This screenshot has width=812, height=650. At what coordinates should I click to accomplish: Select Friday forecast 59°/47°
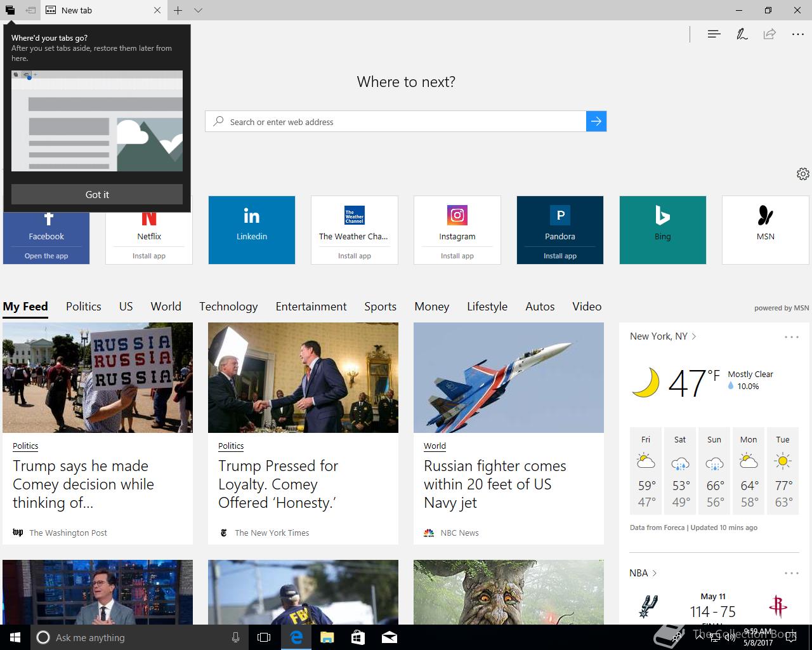coord(646,471)
